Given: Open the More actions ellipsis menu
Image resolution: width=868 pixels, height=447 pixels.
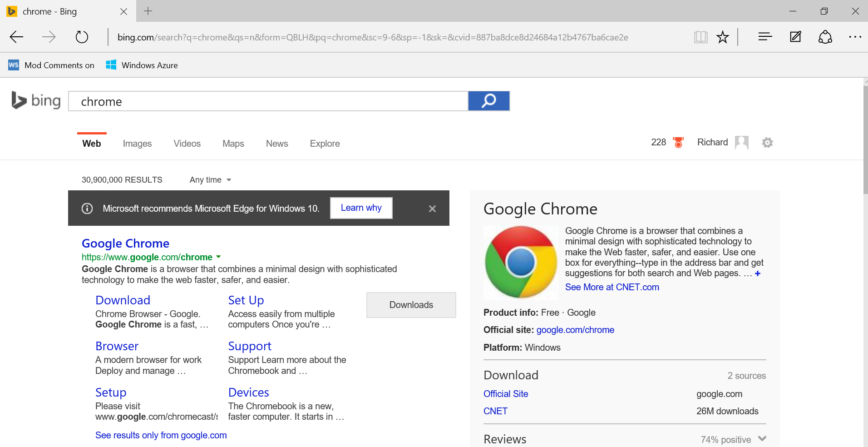Looking at the screenshot, I should click(855, 37).
